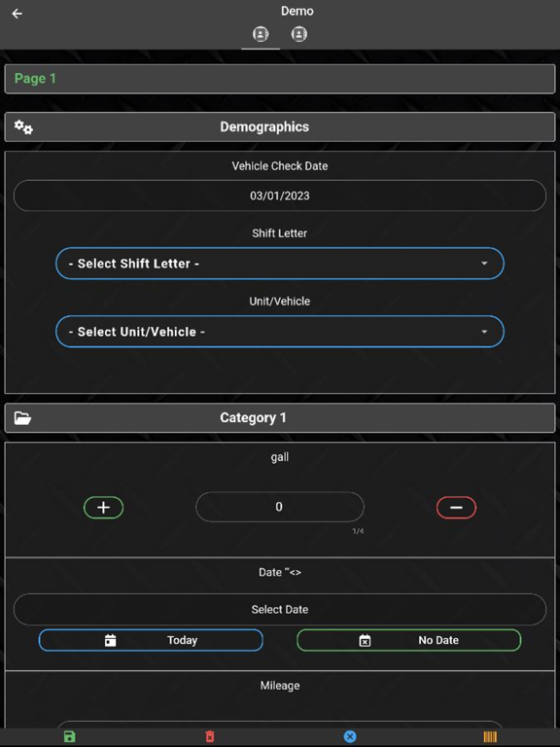The image size is (560, 747).
Task: Open the orange barcode scanner icon
Action: 490,736
